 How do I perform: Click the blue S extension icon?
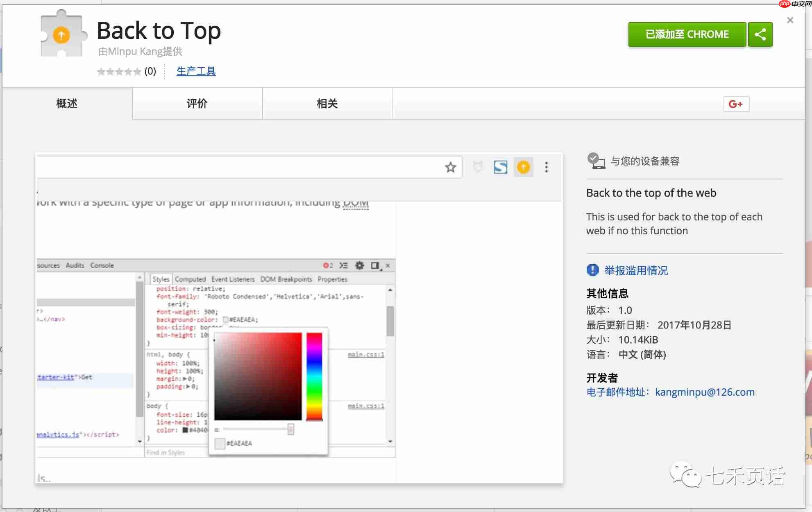point(500,167)
